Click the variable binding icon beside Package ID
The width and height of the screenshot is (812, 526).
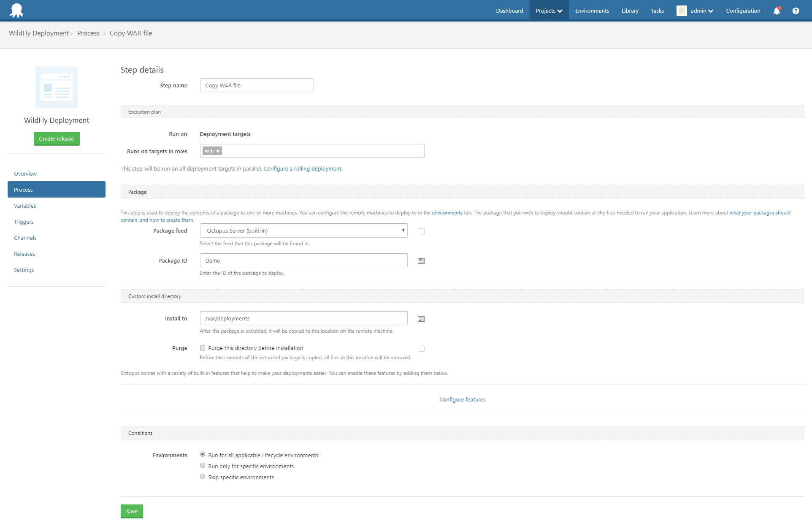point(421,261)
